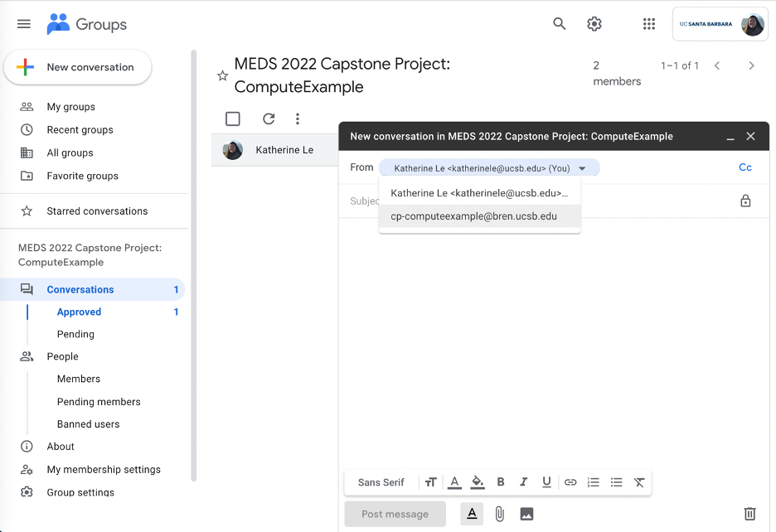Open the search icon in header
The image size is (776, 532).
[x=560, y=24]
